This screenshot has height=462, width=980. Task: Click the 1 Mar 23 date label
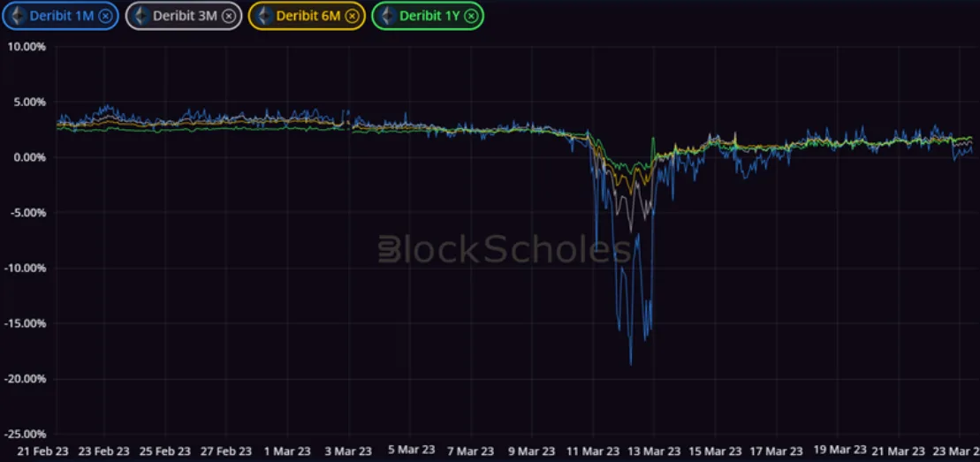287,451
